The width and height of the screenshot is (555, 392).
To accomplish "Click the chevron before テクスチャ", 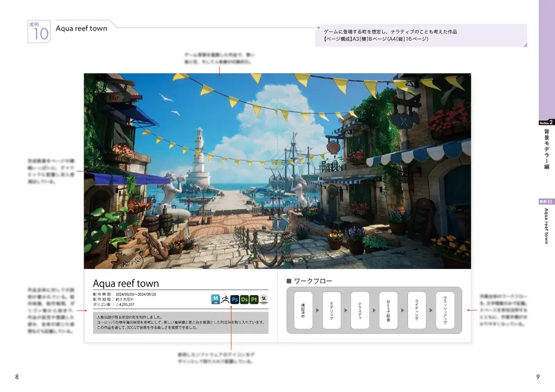I will (346, 310).
